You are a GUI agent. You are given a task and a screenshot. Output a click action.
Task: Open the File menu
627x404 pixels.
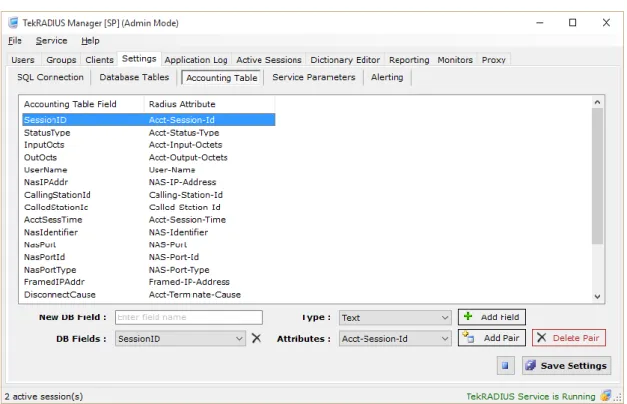[x=15, y=40]
